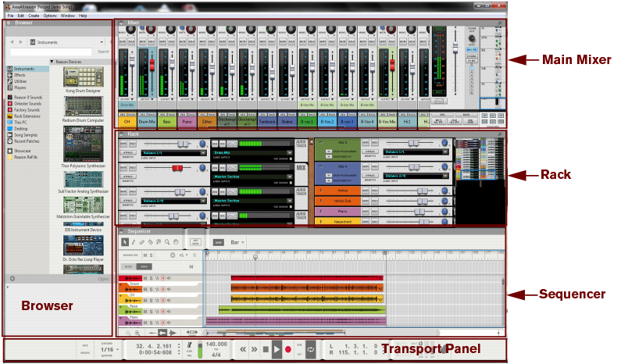Select the Eraser tool in the sequencer
The width and height of the screenshot is (621, 364).
click(143, 243)
